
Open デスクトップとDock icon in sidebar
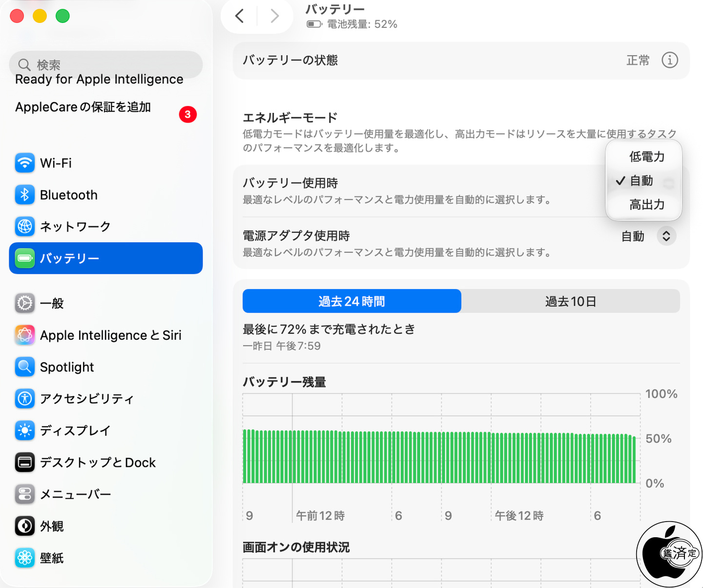coord(25,462)
